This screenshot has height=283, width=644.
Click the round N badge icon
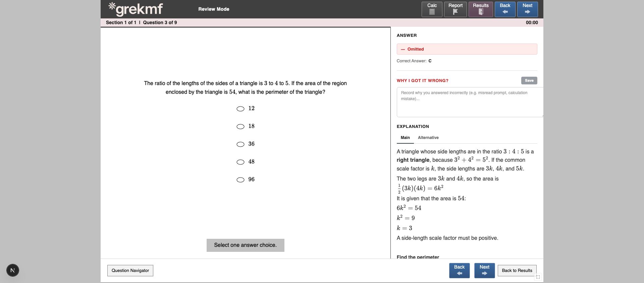click(13, 270)
